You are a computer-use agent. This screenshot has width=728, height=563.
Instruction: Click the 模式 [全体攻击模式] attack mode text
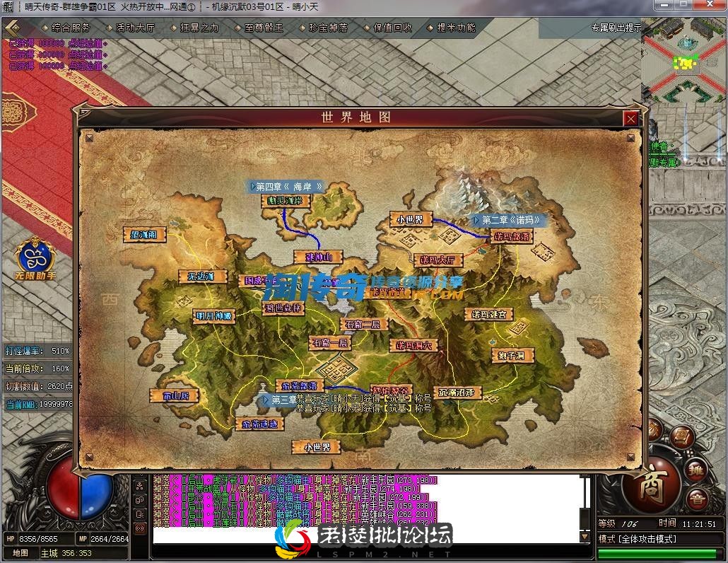pyautogui.click(x=637, y=539)
